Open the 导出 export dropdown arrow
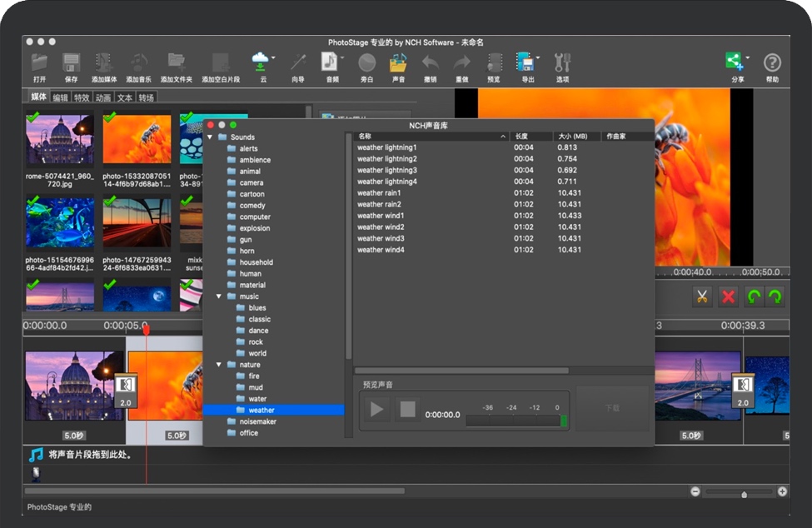Image resolution: width=812 pixels, height=528 pixels. coord(538,58)
